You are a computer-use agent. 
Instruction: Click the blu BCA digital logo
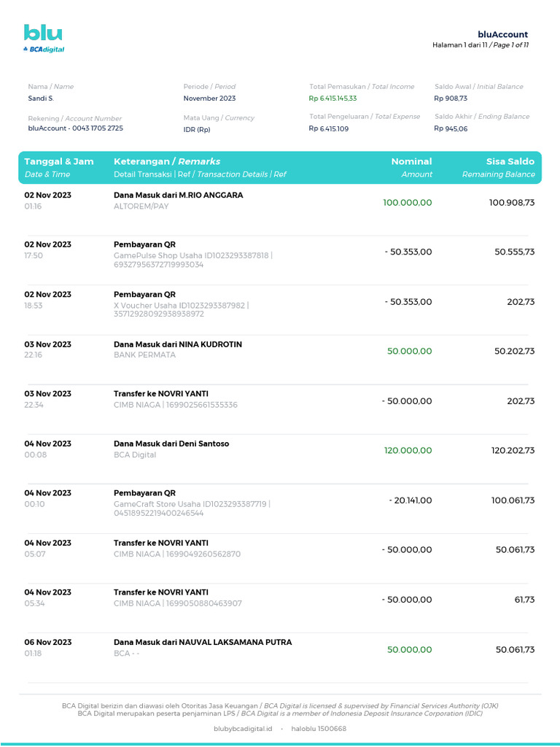tap(43, 39)
